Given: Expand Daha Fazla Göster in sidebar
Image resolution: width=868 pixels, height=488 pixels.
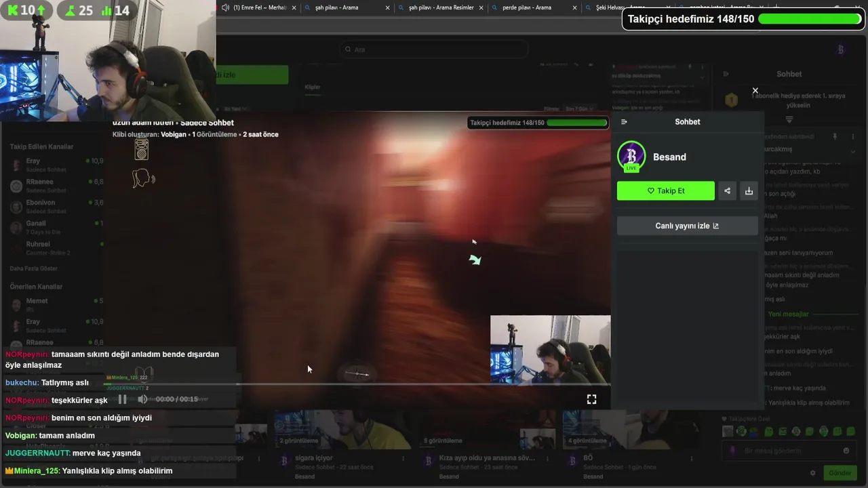Looking at the screenshot, I should pos(34,268).
